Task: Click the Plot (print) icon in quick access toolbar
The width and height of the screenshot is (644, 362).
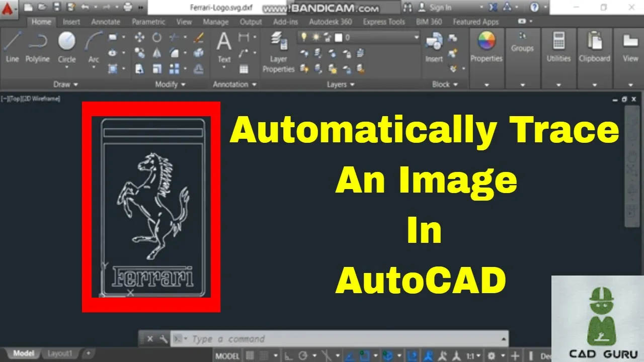Action: (x=127, y=7)
